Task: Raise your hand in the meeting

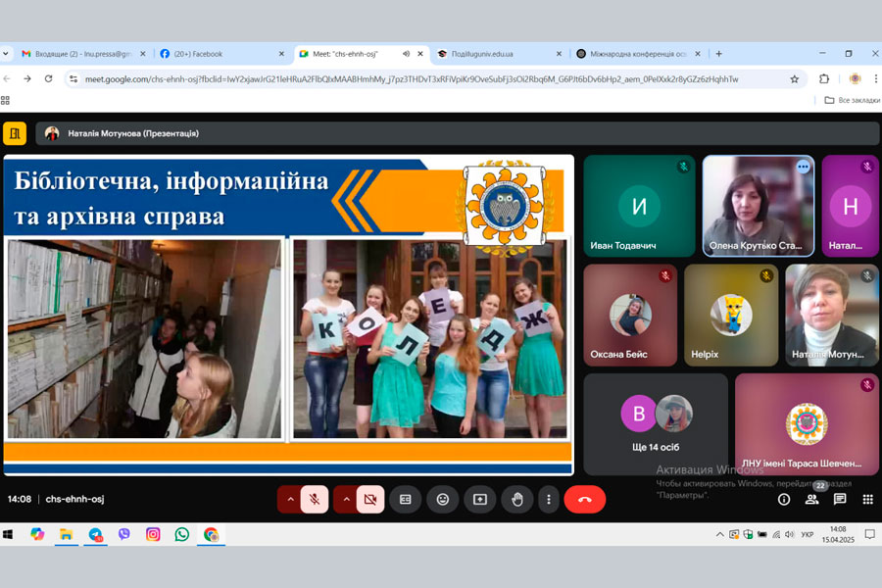Action: 516,499
